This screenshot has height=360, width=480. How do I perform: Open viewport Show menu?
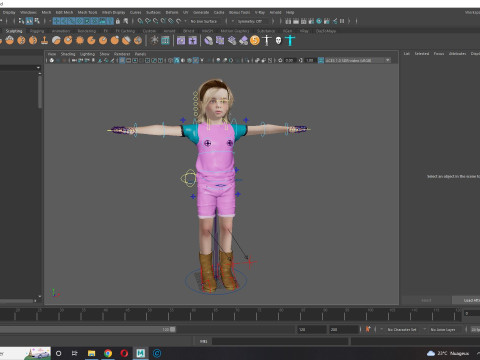click(104, 54)
